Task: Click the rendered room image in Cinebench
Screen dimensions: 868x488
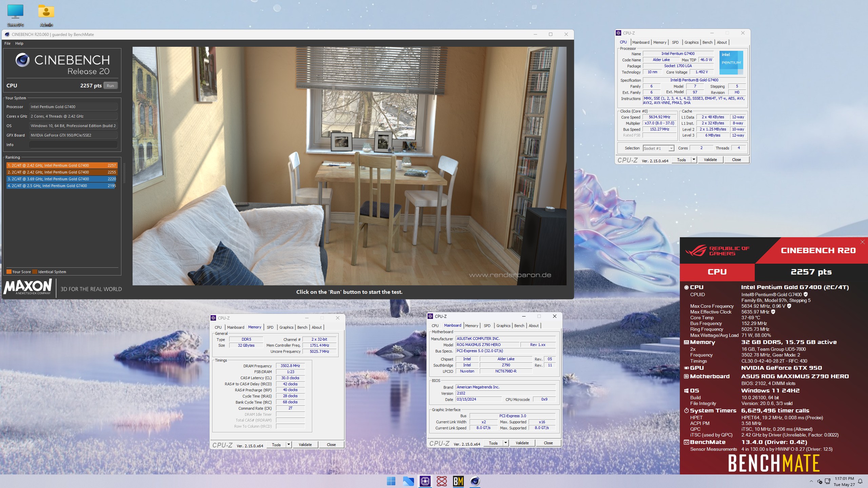Action: click(x=349, y=166)
